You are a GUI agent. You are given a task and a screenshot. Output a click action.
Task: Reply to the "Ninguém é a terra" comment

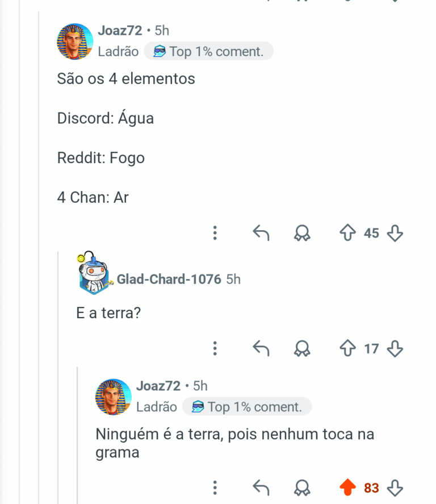pos(261,488)
